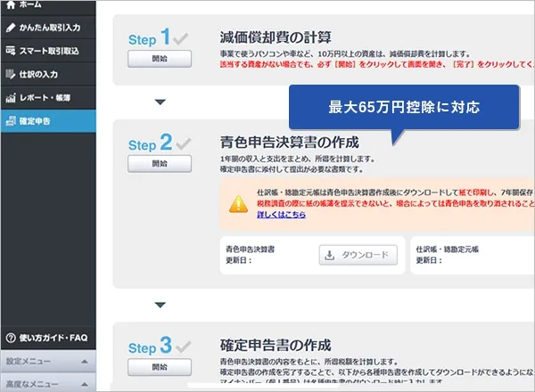The image size is (535, 392).
Task: Click Step 3 label
Action: tap(151, 346)
